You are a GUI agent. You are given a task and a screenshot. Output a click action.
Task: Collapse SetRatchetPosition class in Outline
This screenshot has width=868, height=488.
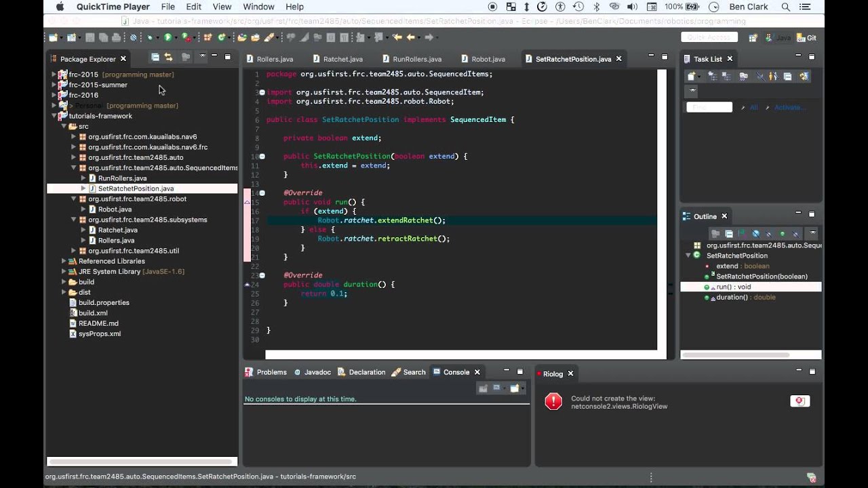[x=688, y=256]
